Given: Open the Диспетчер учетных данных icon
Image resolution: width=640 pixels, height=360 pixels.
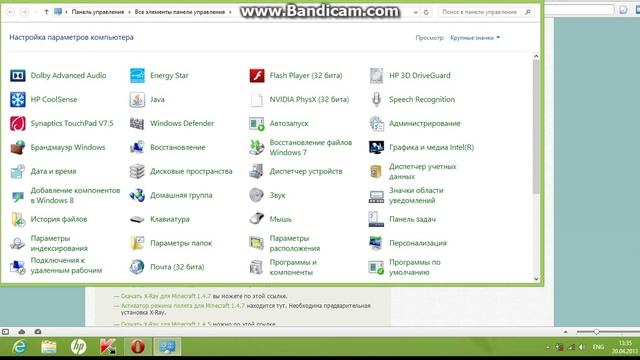Looking at the screenshot, I should pyautogui.click(x=376, y=171).
